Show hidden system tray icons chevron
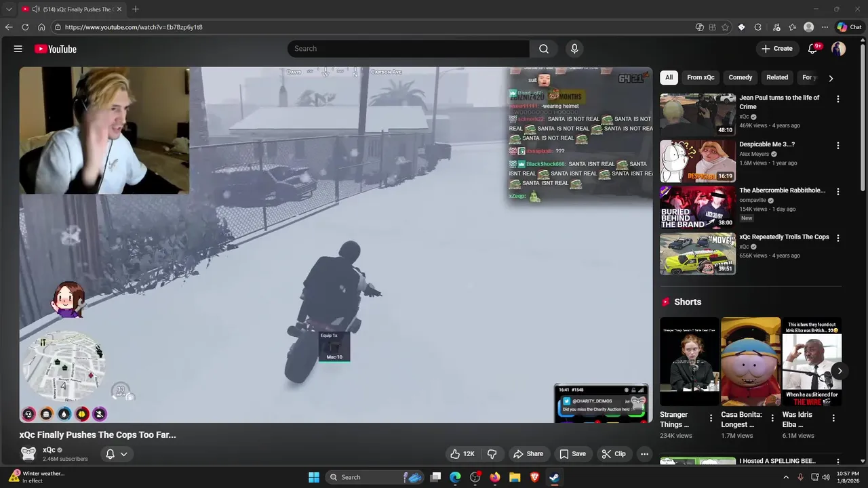 pos(786,477)
